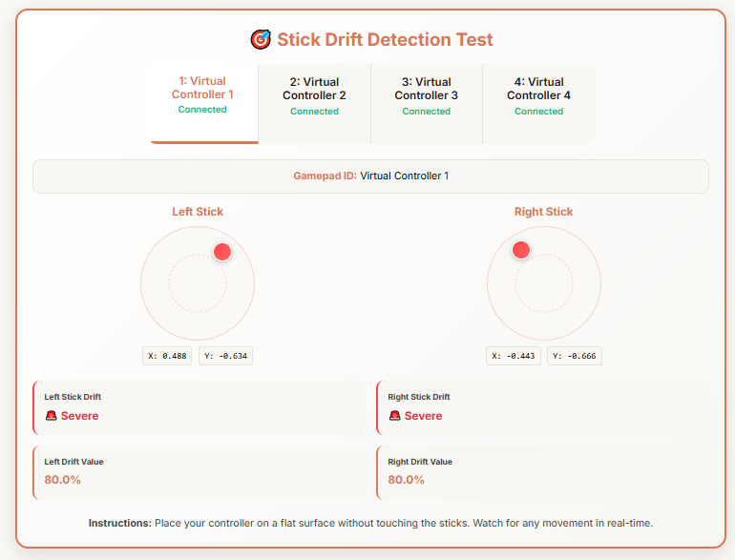Click the Left Stick dashed deadzone circle center
The image size is (735, 560).
[x=198, y=283]
